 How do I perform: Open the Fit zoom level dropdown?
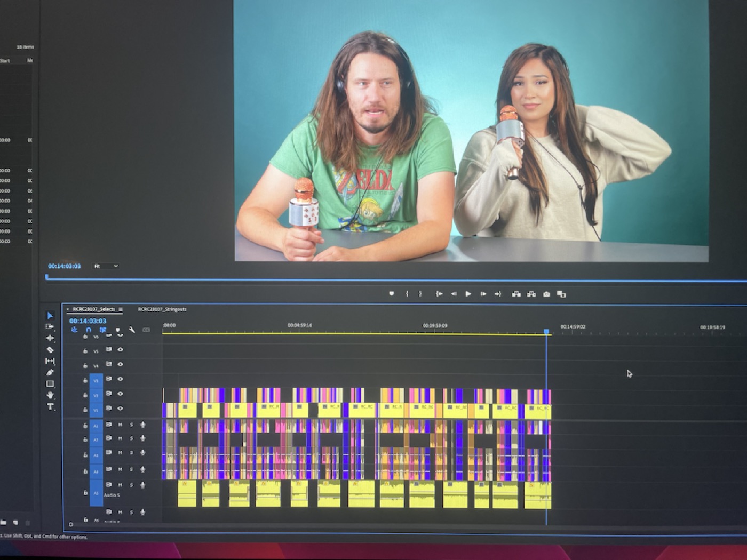tap(106, 266)
